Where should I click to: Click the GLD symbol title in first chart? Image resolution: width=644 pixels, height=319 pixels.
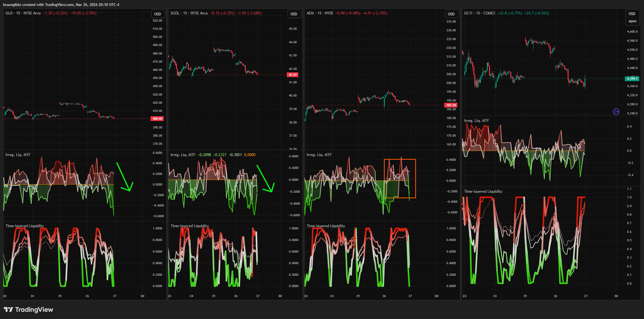click(9, 13)
